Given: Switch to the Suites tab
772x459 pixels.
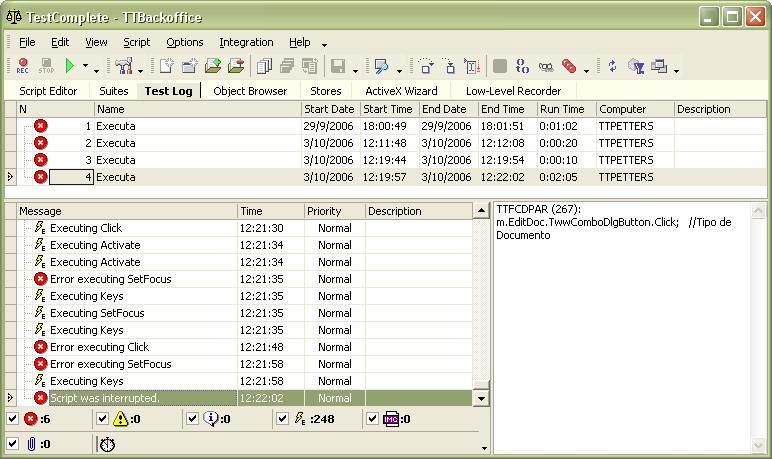Looking at the screenshot, I should (114, 91).
